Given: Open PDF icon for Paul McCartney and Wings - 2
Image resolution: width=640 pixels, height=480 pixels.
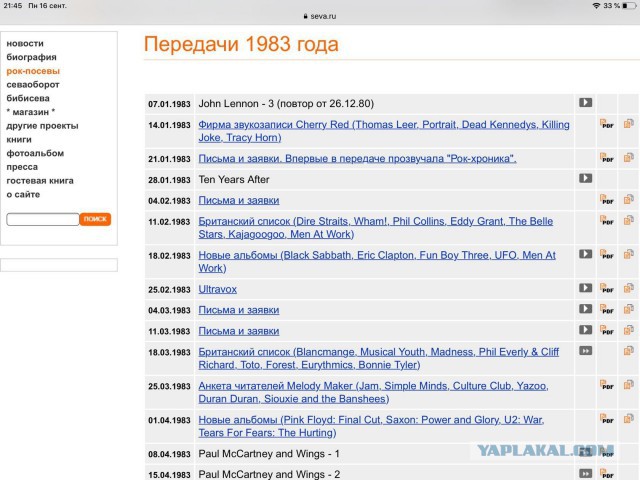Looking at the screenshot, I should point(607,474).
